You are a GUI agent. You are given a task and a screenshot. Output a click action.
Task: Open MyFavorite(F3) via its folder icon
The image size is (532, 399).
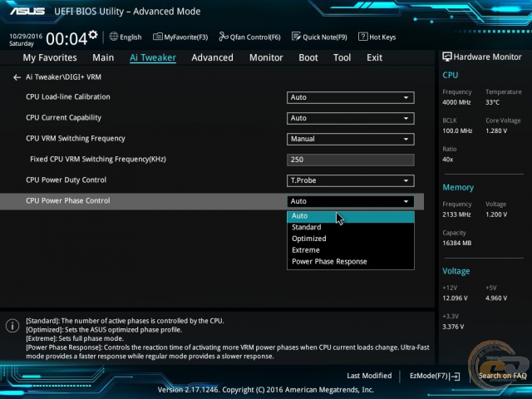click(157, 37)
